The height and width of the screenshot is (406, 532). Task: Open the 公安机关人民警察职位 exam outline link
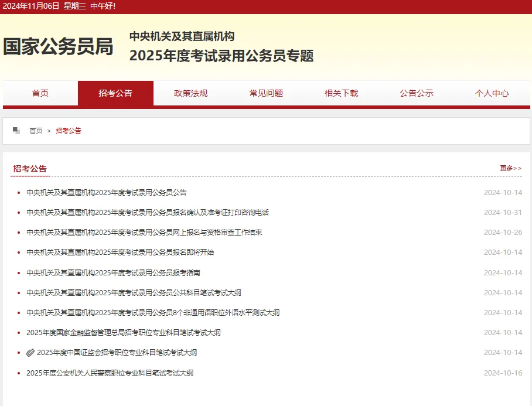click(110, 373)
